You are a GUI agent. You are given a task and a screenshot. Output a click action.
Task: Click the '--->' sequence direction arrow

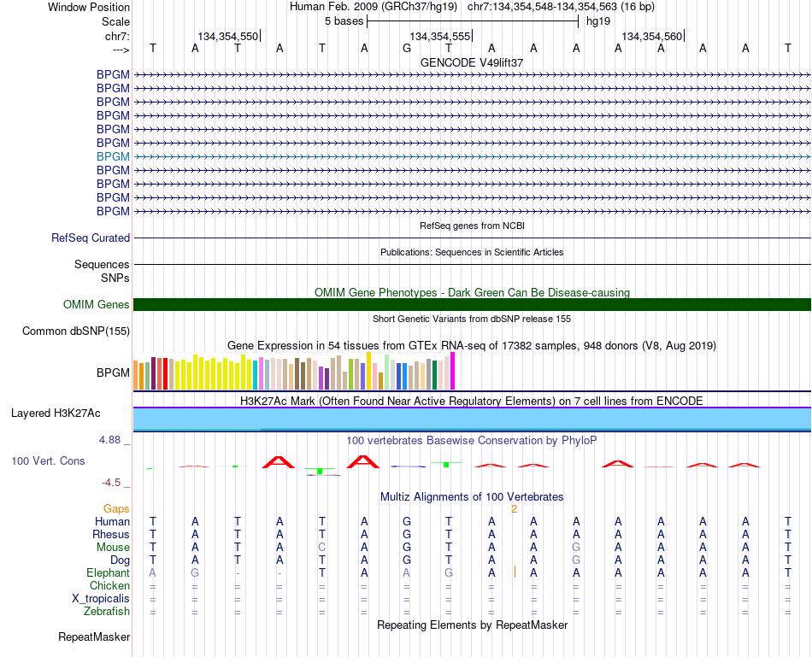[x=121, y=50]
